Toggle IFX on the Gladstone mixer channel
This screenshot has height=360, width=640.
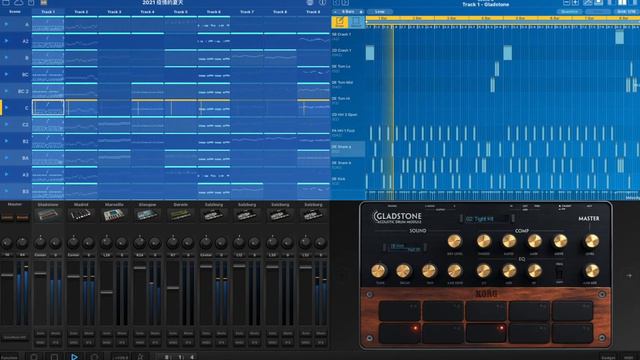tap(56, 342)
